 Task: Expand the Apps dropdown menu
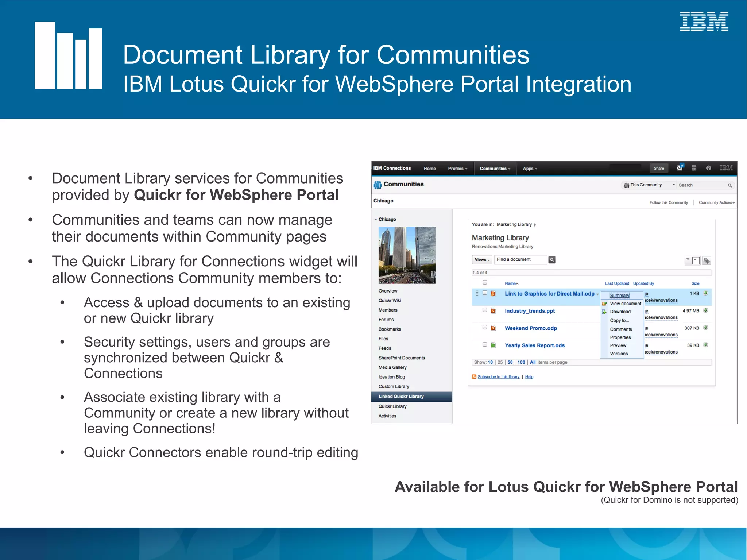click(x=530, y=169)
